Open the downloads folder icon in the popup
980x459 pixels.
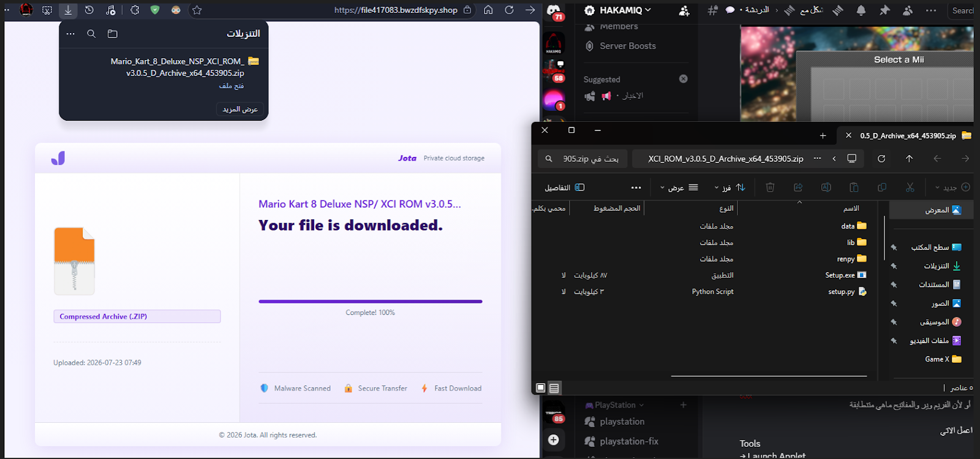click(112, 34)
